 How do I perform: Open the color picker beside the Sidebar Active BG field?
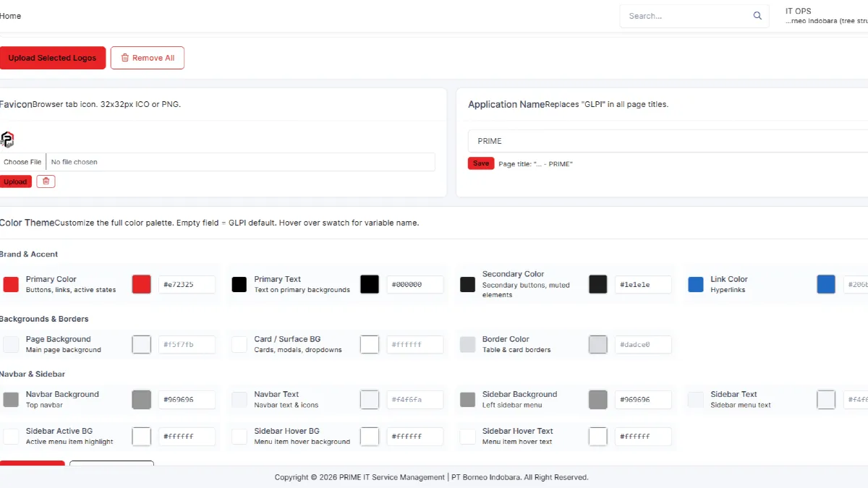click(142, 436)
